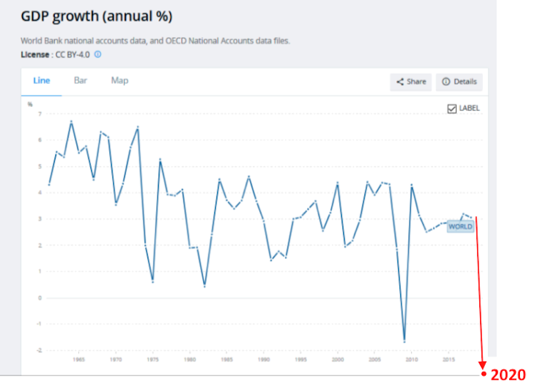Viewport: 537px width, 392px height.
Task: Click the 2010 x-axis label
Action: tap(411, 360)
